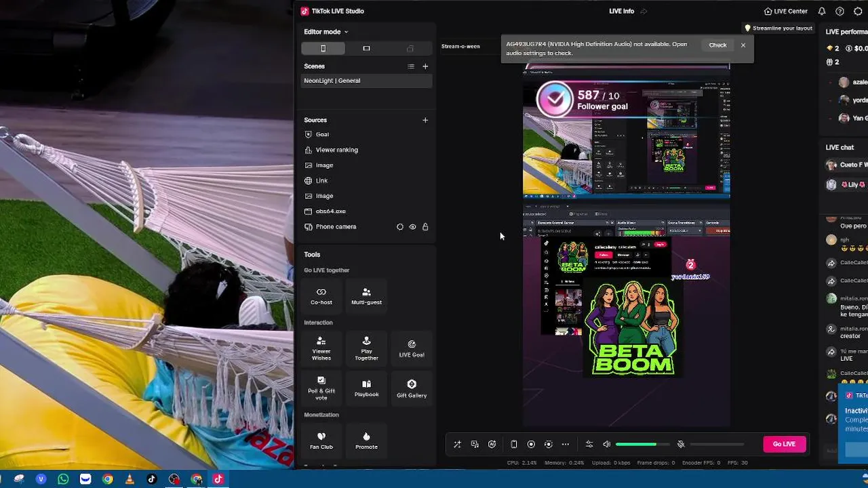Adjust the microphone volume slider
The image size is (868, 488).
click(x=717, y=445)
